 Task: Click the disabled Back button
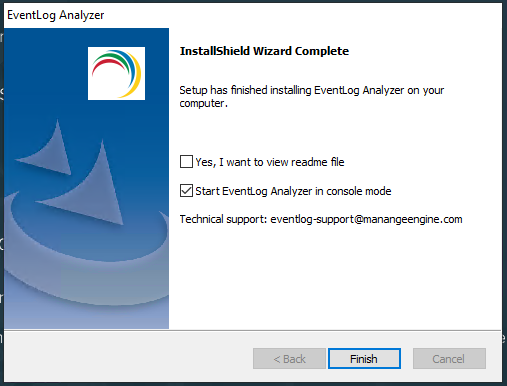click(x=289, y=359)
